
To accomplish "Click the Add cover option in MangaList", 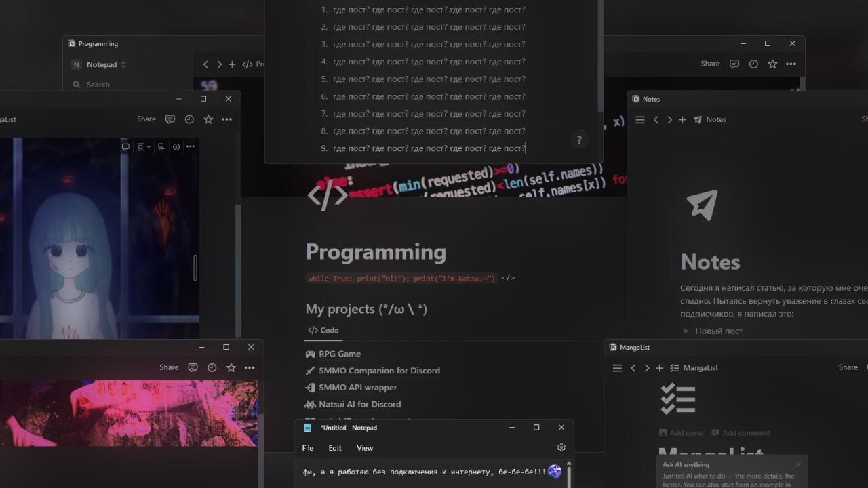I will tap(681, 432).
